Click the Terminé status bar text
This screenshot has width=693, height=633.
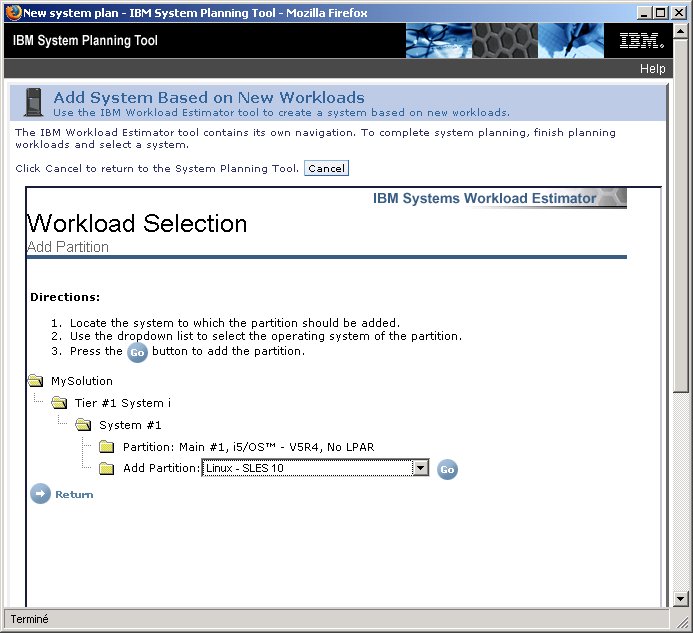(29, 619)
